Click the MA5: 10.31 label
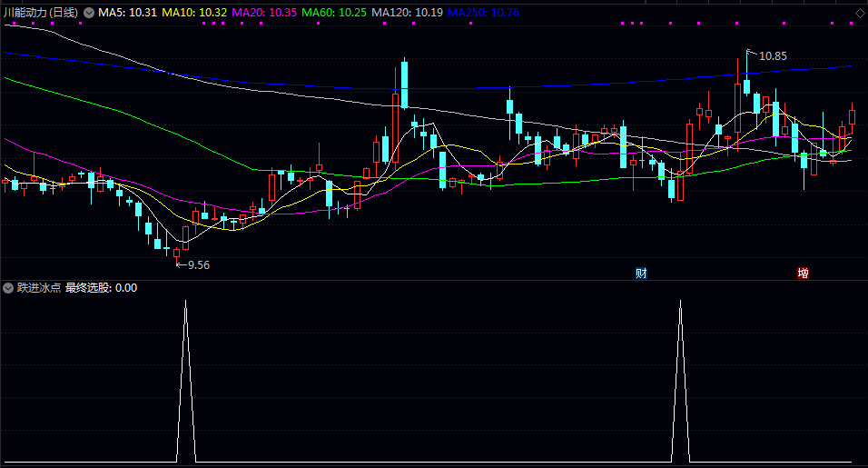Image resolution: width=868 pixels, height=468 pixels. point(128,12)
